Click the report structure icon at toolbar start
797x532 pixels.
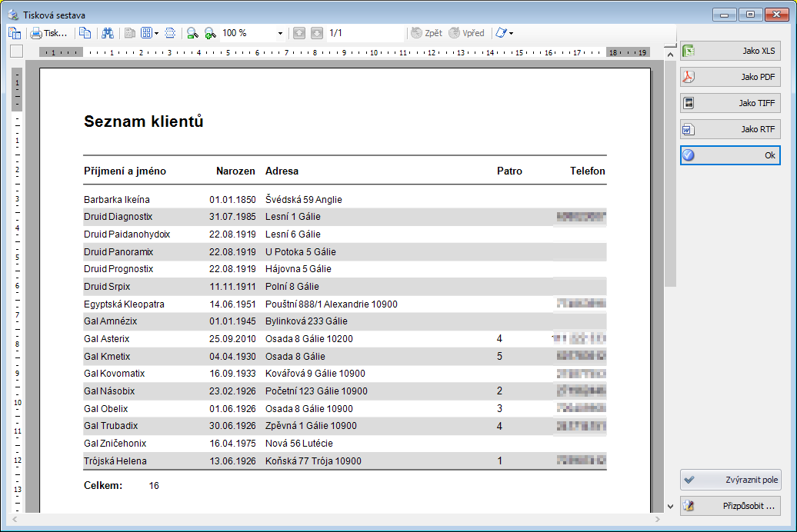(15, 34)
